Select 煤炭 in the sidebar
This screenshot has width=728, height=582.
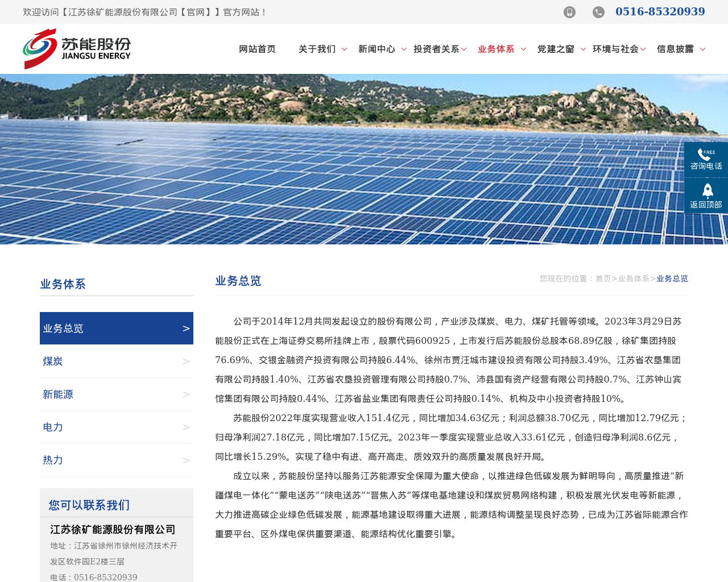pos(117,361)
